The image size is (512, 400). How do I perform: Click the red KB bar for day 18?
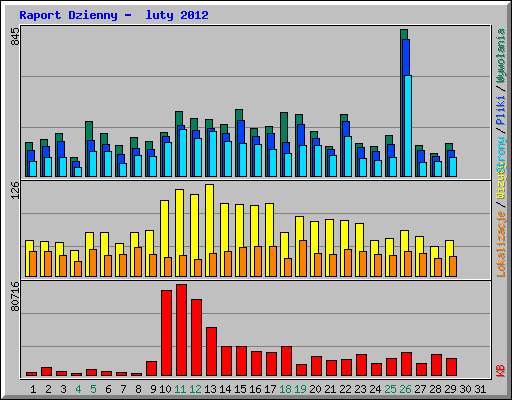pos(286,361)
